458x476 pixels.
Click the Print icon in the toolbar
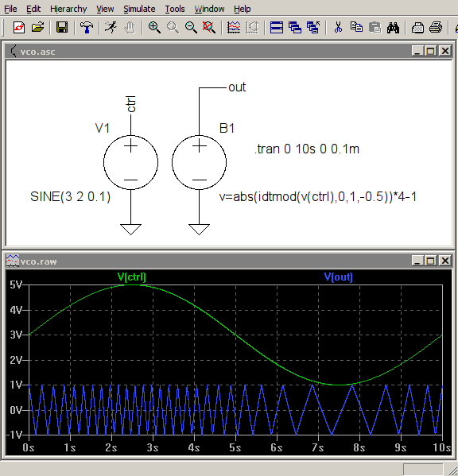[x=436, y=28]
